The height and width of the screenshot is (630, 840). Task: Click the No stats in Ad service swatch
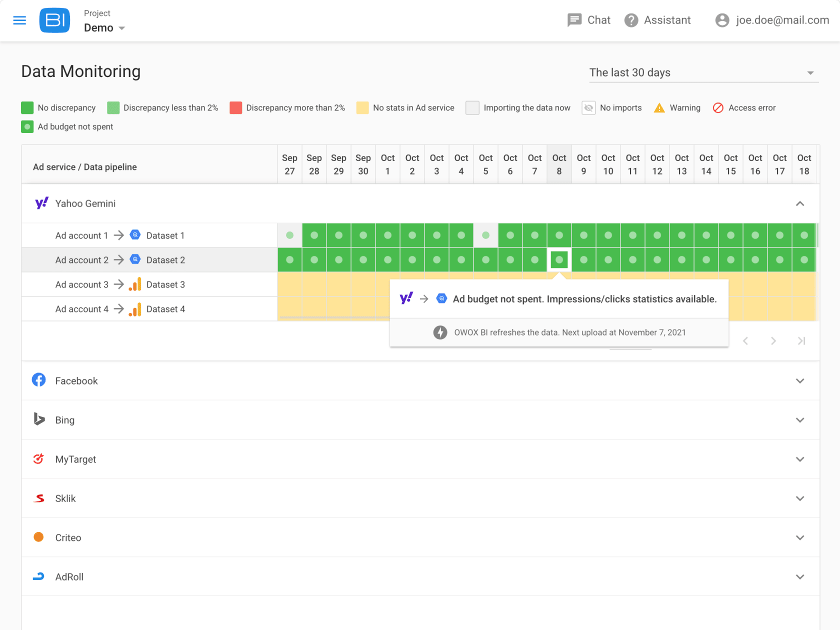coord(362,108)
